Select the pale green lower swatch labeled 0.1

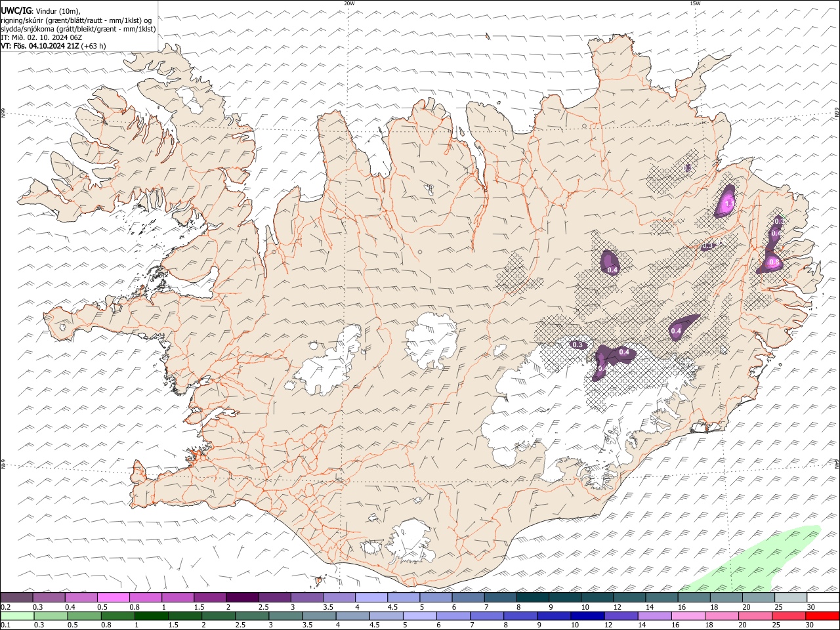click(16, 616)
